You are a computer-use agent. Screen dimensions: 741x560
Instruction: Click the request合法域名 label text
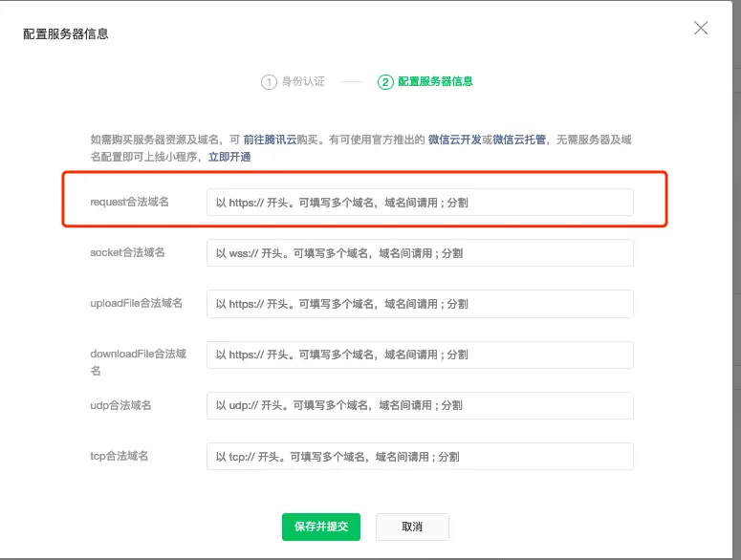tap(129, 202)
